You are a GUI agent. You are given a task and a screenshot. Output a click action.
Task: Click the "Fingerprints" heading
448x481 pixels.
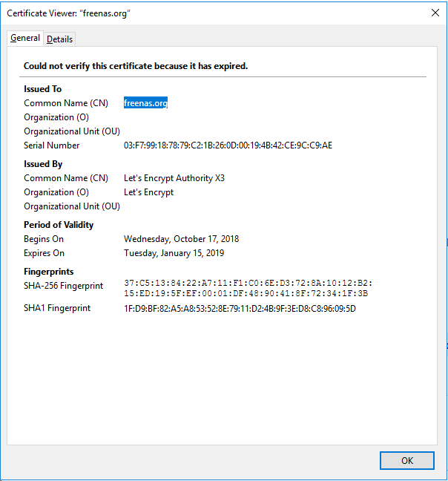click(x=48, y=272)
